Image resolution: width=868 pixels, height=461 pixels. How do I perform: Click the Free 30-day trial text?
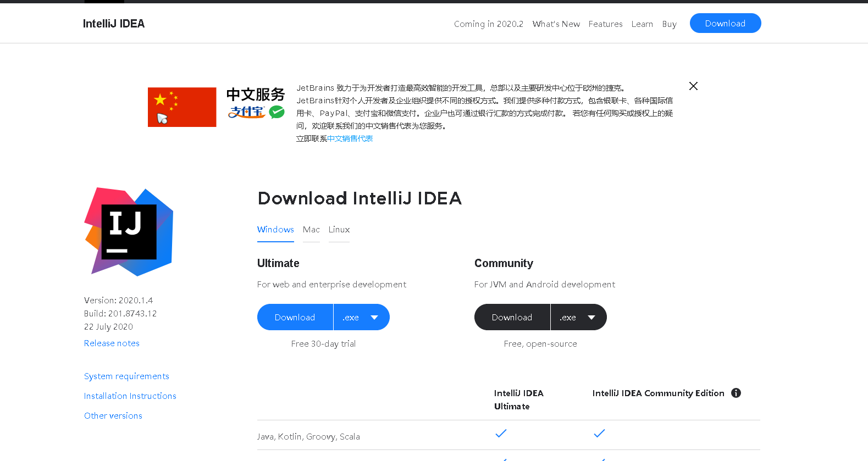(x=323, y=344)
